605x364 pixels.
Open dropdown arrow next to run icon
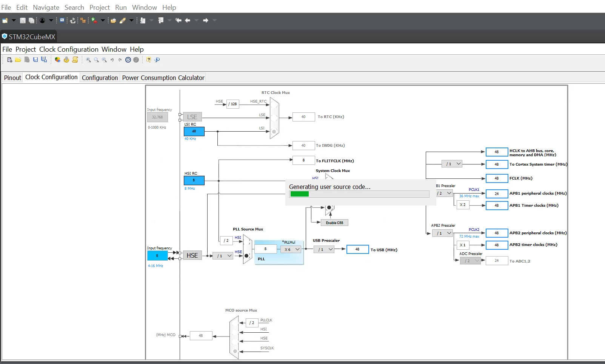click(103, 20)
